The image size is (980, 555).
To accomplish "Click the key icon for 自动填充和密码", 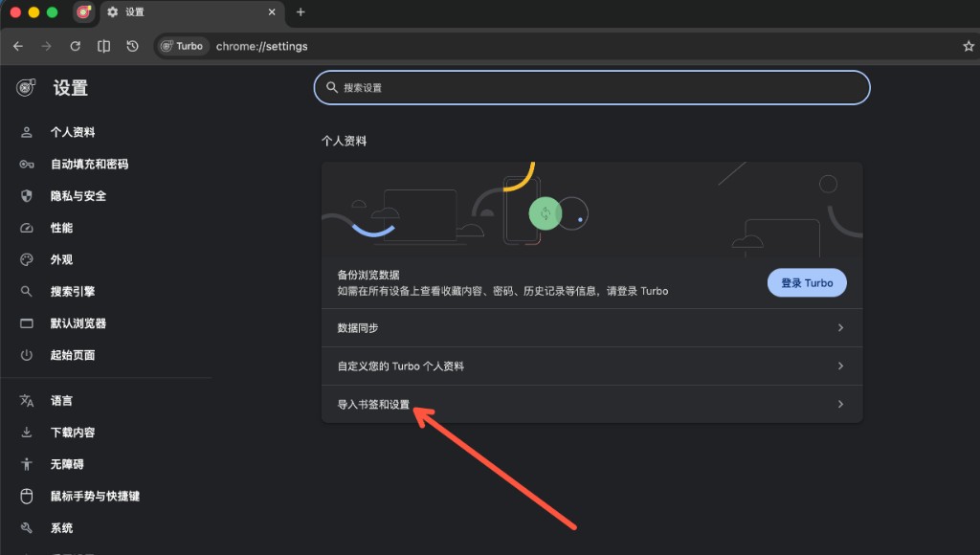I will [x=26, y=164].
